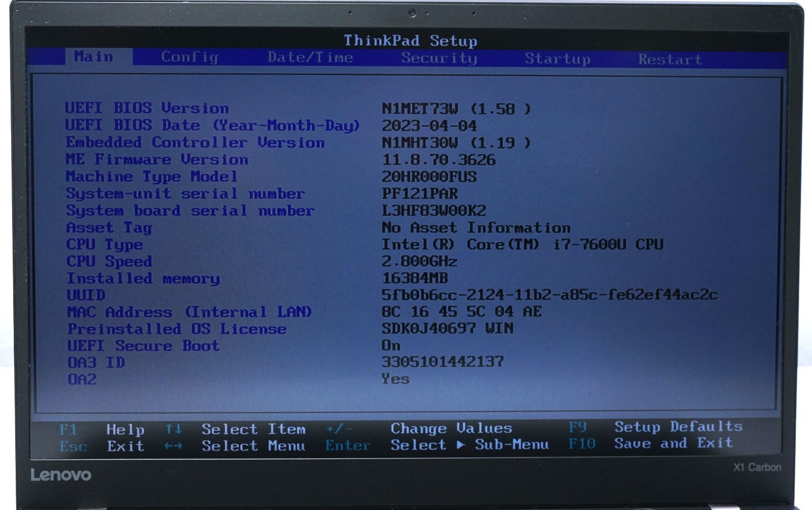Click the Esc key hint
This screenshot has height=510, width=812.
pyautogui.click(x=73, y=447)
